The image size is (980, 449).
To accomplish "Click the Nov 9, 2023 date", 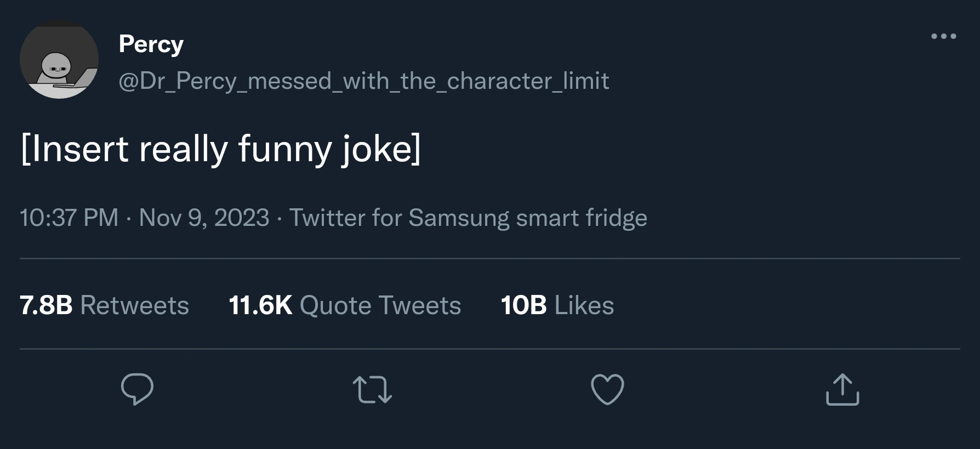I will [204, 218].
